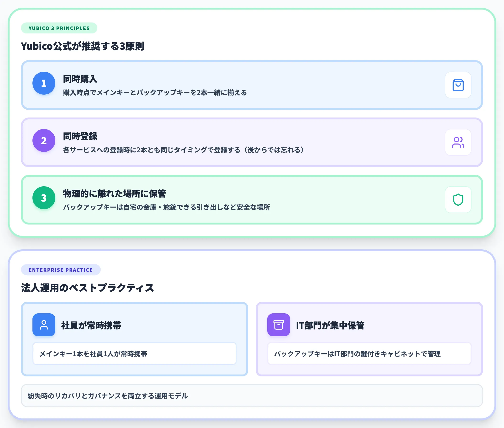Click the title 物理的に離れた場所に保管
The image size is (504, 428).
(114, 194)
